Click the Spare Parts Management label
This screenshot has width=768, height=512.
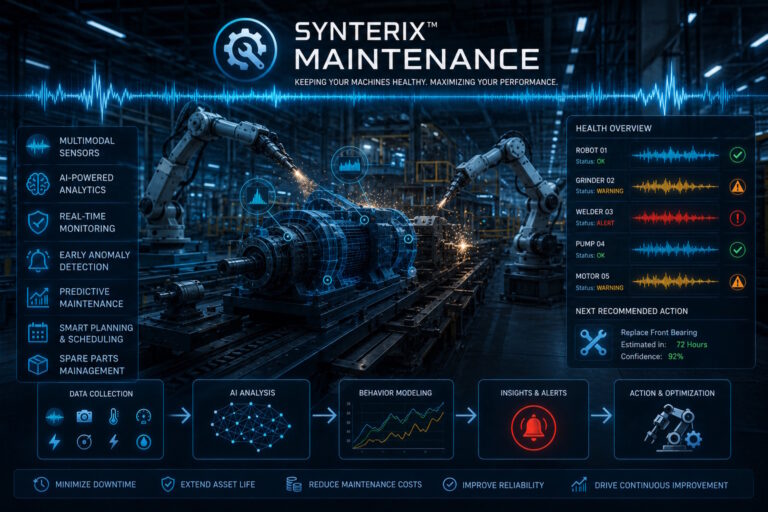click(92, 365)
